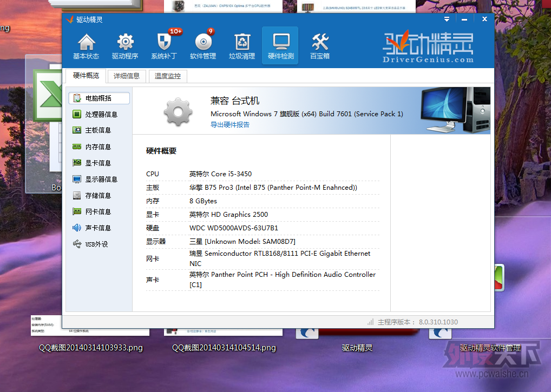Click the 显卡信息 card icon

[x=77, y=163]
